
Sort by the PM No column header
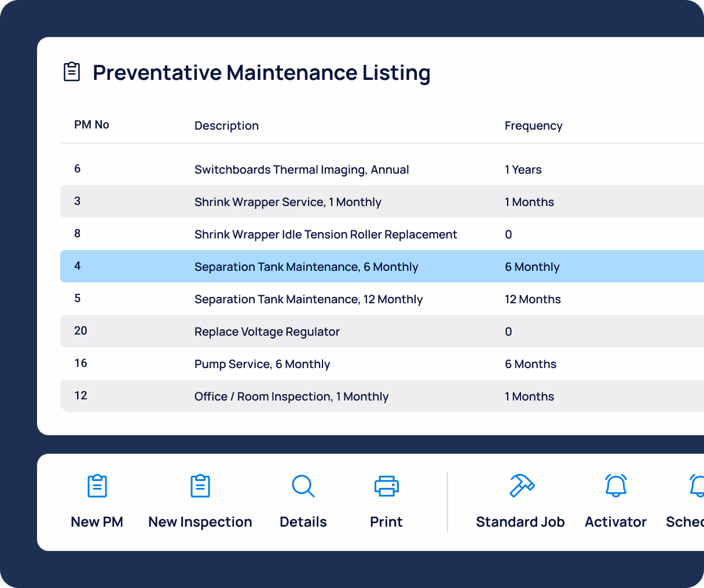pyautogui.click(x=91, y=125)
